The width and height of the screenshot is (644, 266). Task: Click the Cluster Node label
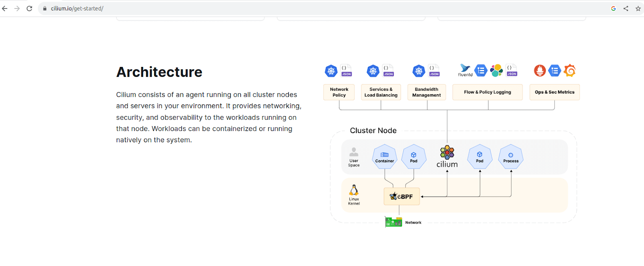coord(373,131)
